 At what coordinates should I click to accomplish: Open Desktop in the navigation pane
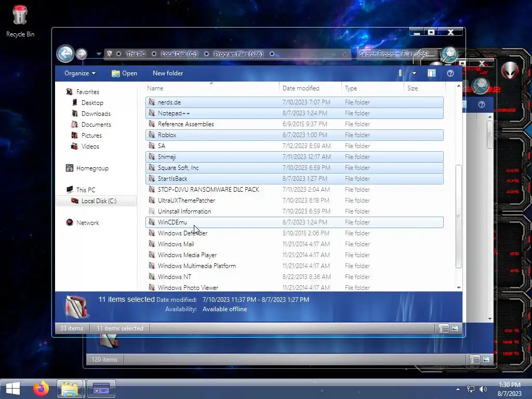[x=92, y=103]
